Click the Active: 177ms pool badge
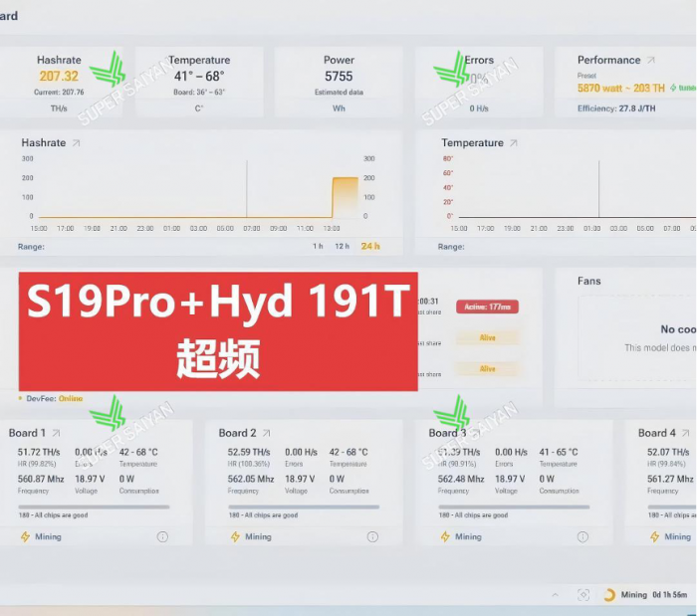 [487, 307]
